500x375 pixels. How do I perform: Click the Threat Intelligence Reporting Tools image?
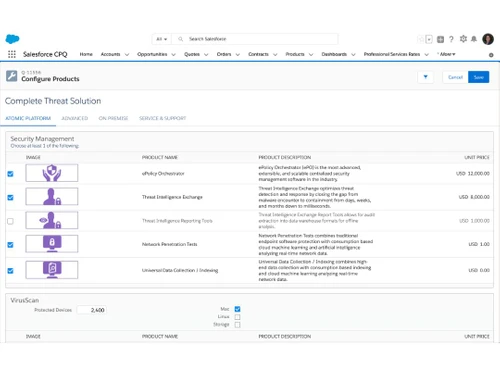(x=52, y=220)
